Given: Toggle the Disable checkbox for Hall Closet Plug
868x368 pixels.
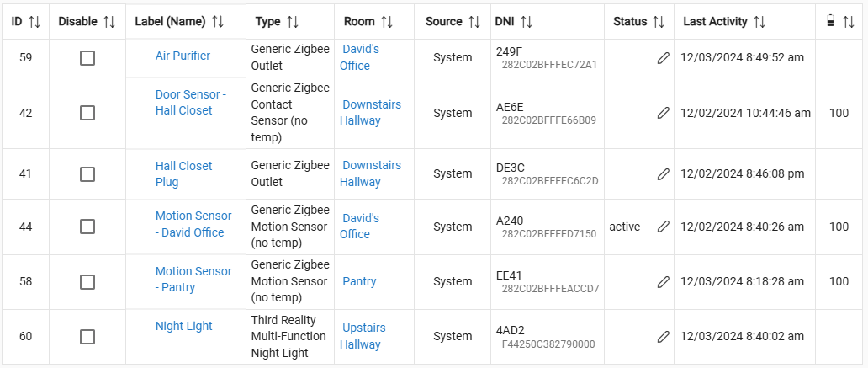Looking at the screenshot, I should click(x=87, y=174).
